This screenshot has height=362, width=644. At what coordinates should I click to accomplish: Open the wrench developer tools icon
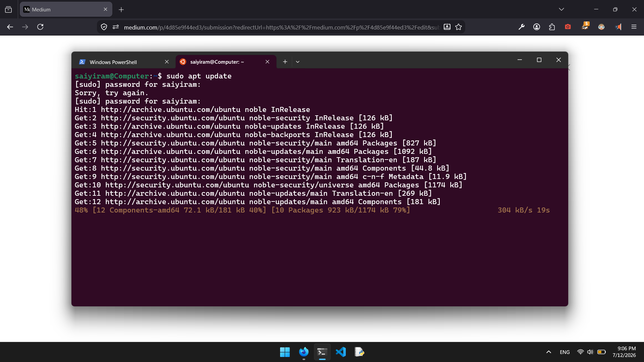(522, 27)
